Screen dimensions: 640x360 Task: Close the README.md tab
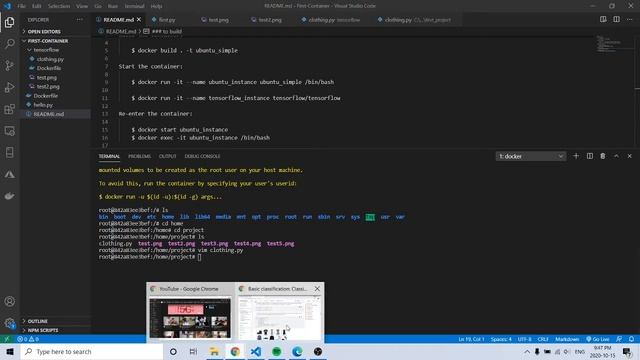(x=139, y=20)
